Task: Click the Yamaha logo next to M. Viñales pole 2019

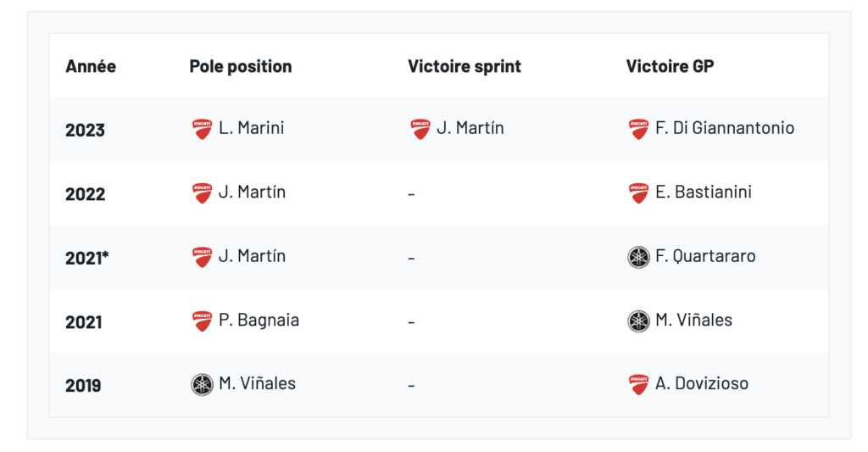Action: tap(201, 385)
